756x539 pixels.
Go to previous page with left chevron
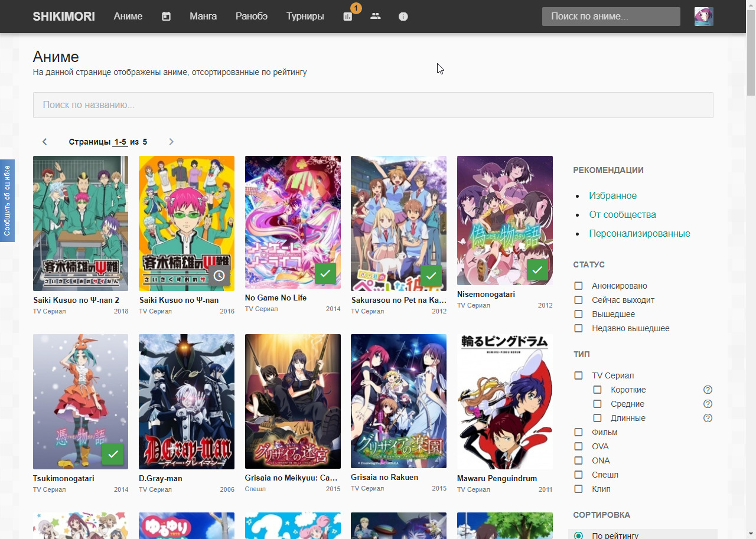click(44, 142)
